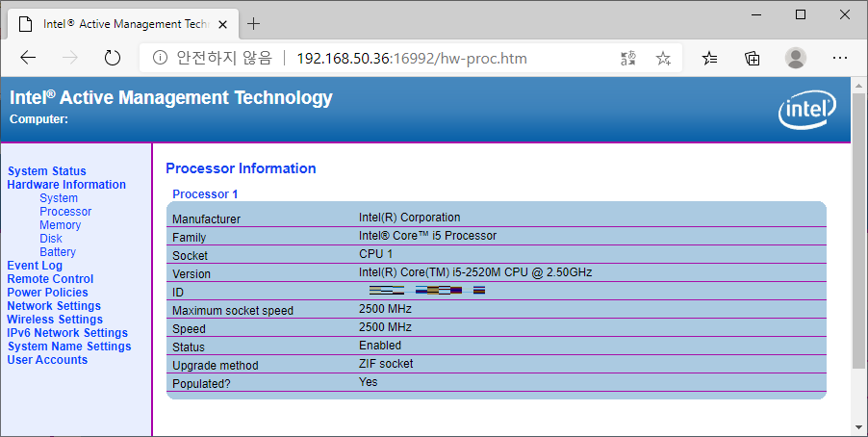
Task: Click the Maximum socket speed 2500 MHz value
Action: [385, 309]
